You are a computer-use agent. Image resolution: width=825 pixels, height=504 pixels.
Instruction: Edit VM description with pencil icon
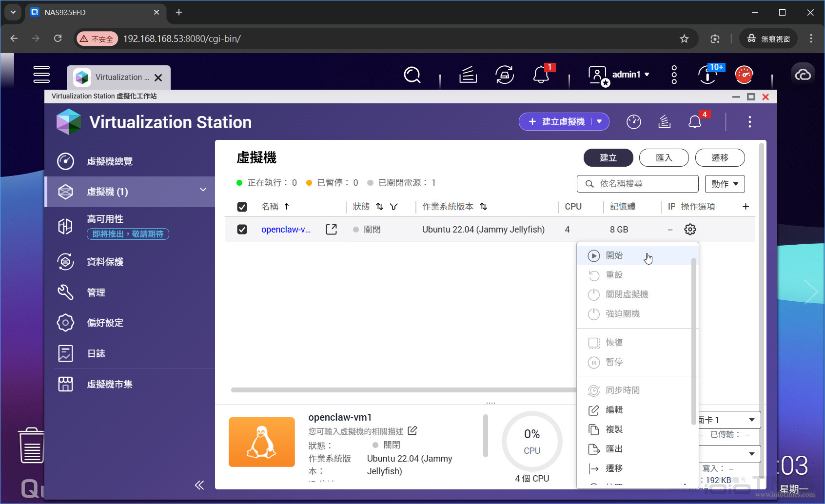412,431
